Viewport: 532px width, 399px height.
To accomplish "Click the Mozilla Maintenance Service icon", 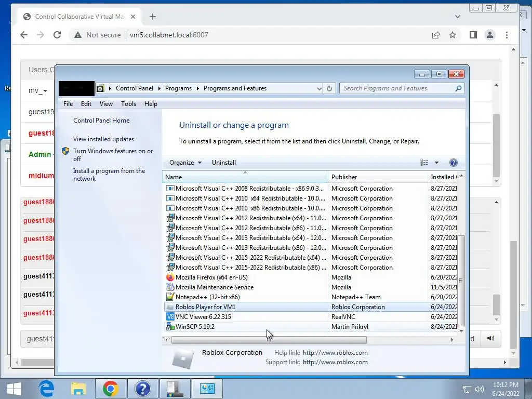I will (170, 287).
